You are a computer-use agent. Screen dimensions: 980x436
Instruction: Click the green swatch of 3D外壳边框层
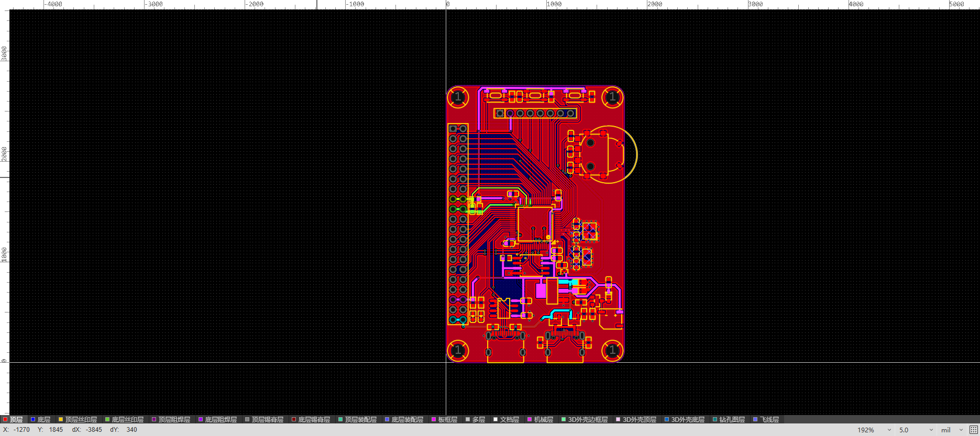point(564,419)
